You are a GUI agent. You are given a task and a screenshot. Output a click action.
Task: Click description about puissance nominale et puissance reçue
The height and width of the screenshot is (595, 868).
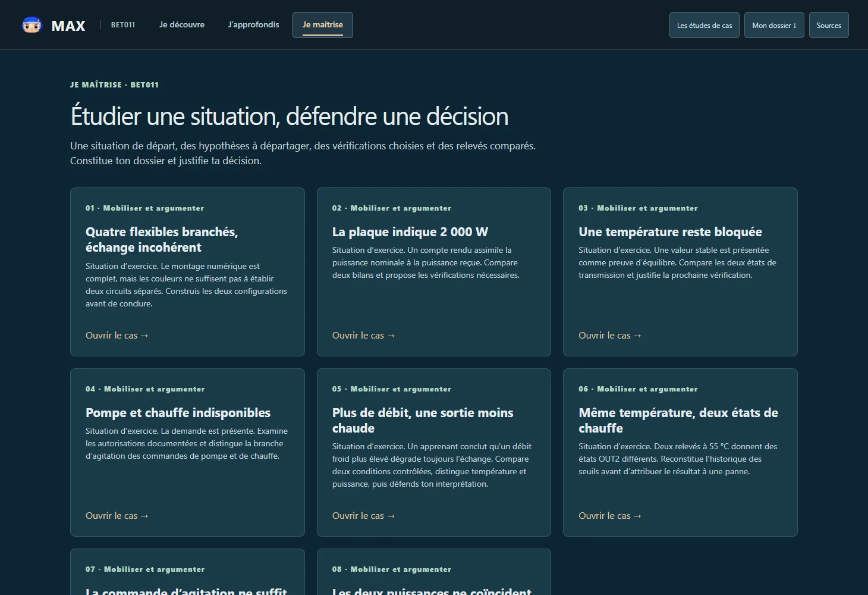coord(426,262)
